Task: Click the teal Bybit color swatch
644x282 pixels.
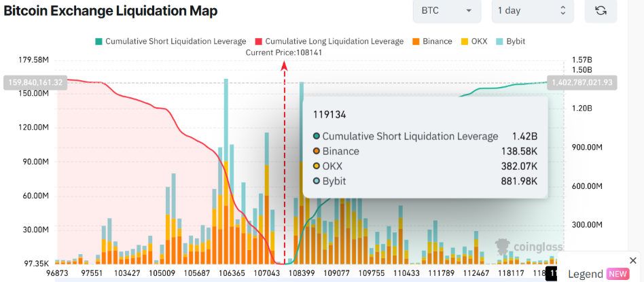Action: point(499,41)
